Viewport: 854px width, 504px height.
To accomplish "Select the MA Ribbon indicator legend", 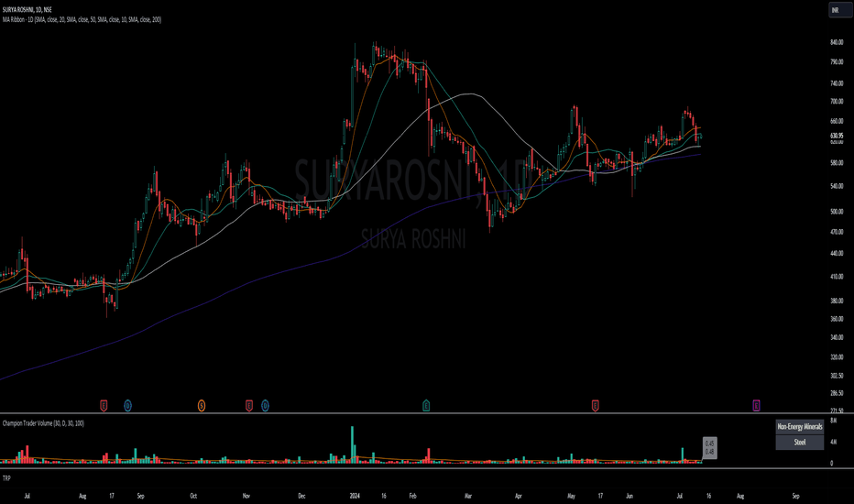I will (x=82, y=19).
